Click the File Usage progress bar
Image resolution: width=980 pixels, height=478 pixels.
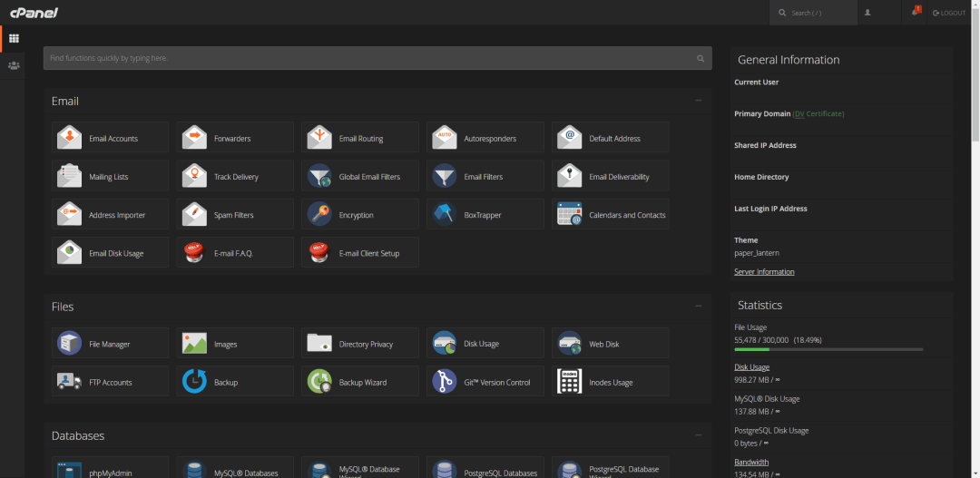(828, 349)
